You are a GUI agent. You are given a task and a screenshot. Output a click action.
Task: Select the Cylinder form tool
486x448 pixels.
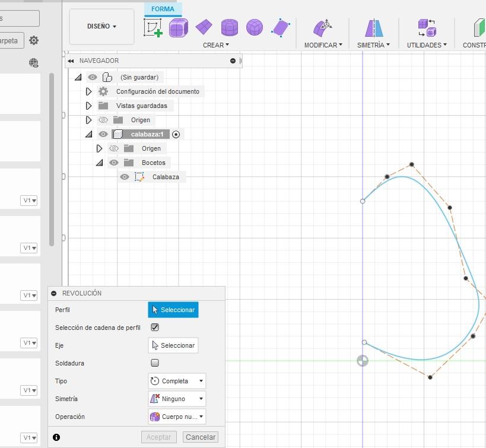pyautogui.click(x=230, y=27)
